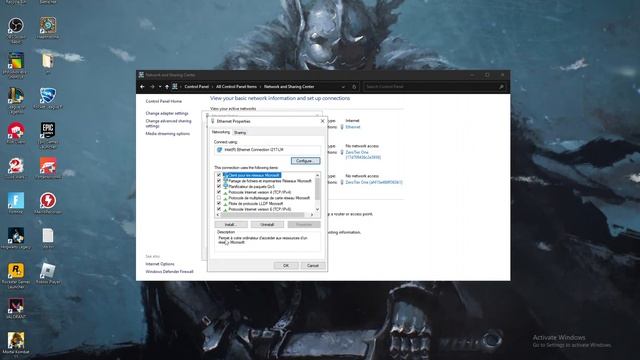640x360 pixels.
Task: Open the Internet Options link
Action: [160, 264]
